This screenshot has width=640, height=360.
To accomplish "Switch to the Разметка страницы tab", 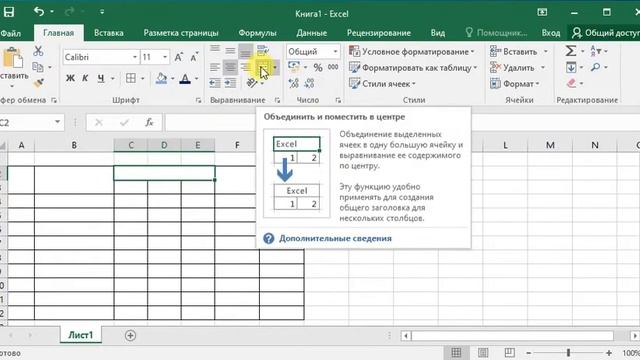I will coord(181,33).
